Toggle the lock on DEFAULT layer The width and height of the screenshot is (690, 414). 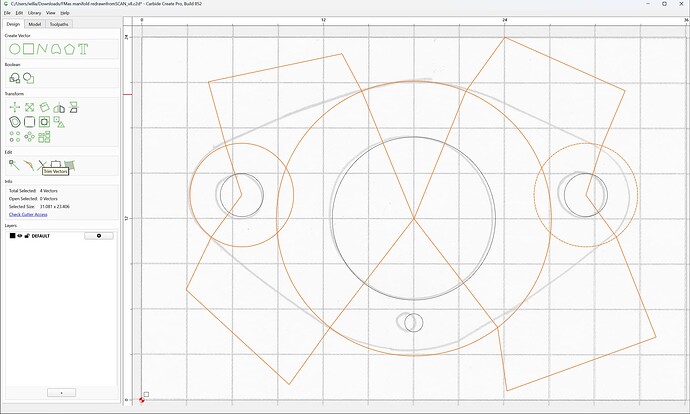pyautogui.click(x=26, y=236)
